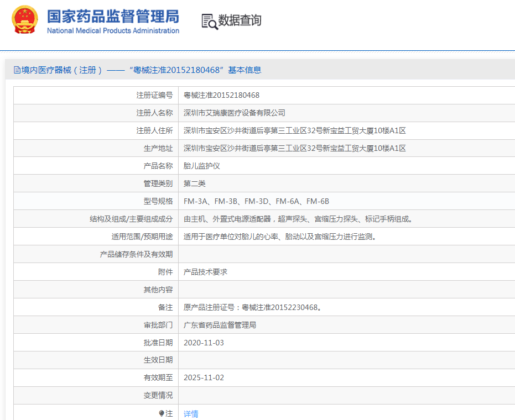The height and width of the screenshot is (420, 515).
Task: Open the 详情 link
Action: click(191, 414)
